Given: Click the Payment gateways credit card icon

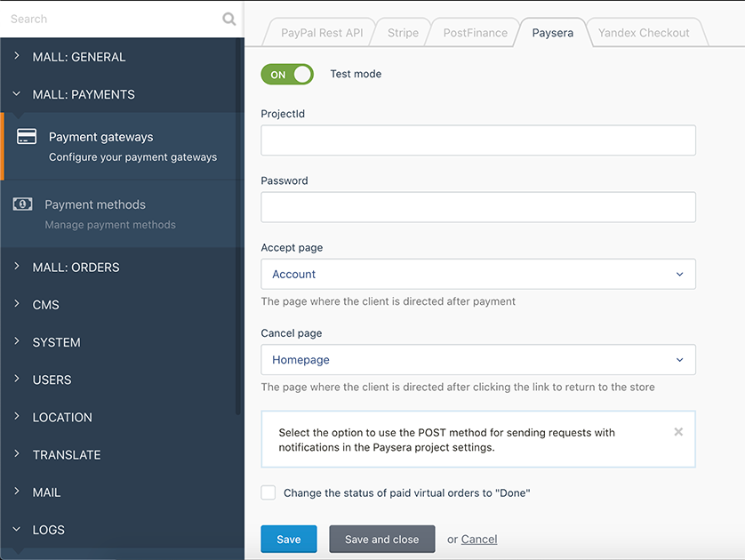Looking at the screenshot, I should click(27, 136).
